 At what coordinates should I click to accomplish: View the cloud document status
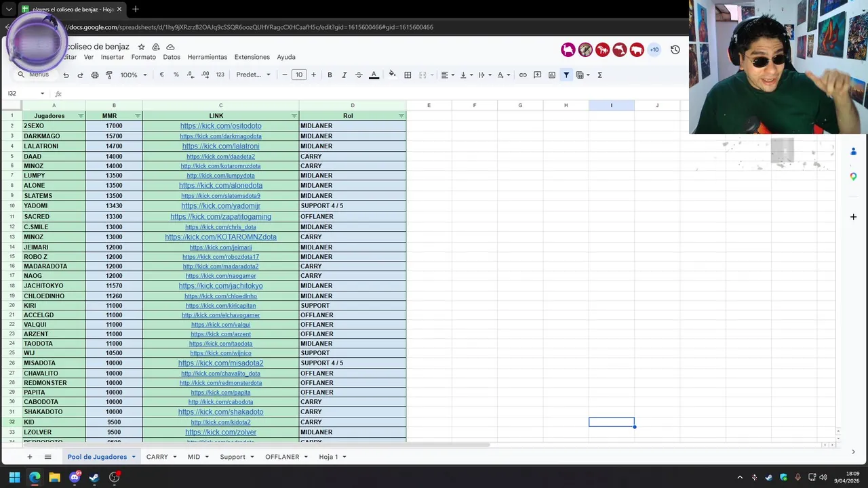click(170, 47)
